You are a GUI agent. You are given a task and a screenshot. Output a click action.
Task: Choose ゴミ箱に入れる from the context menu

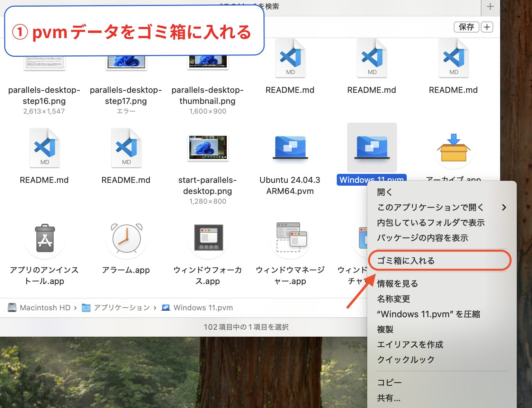(406, 261)
